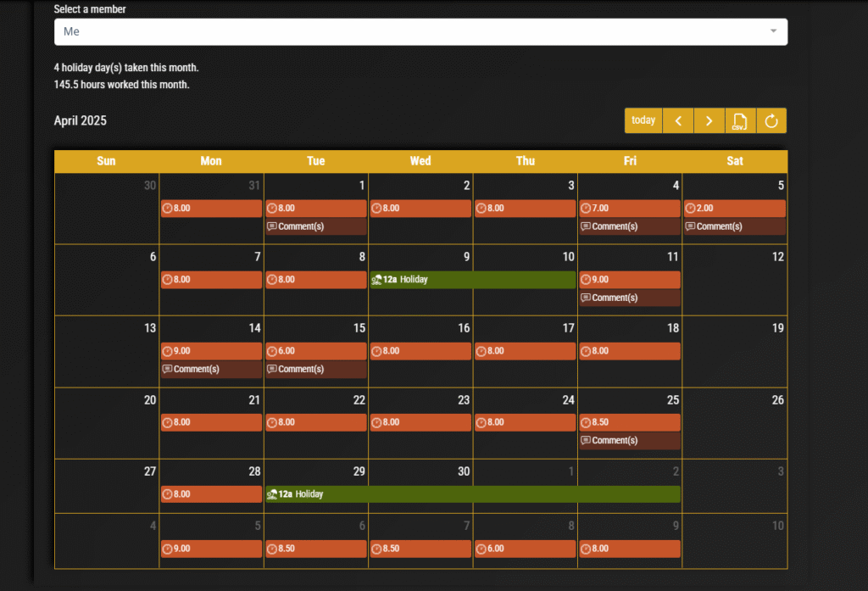Select the 9.00 time entry on April 11
Screen dimensions: 868x591
(x=629, y=279)
